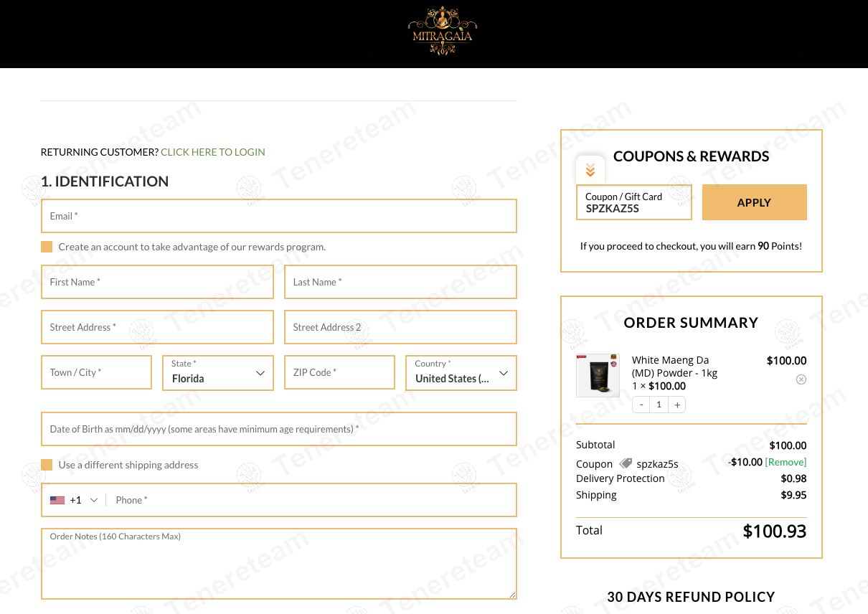
Task: Click the Remove coupon link
Action: click(x=786, y=462)
